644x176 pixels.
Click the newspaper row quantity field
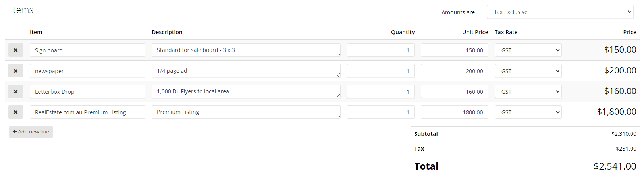(380, 71)
